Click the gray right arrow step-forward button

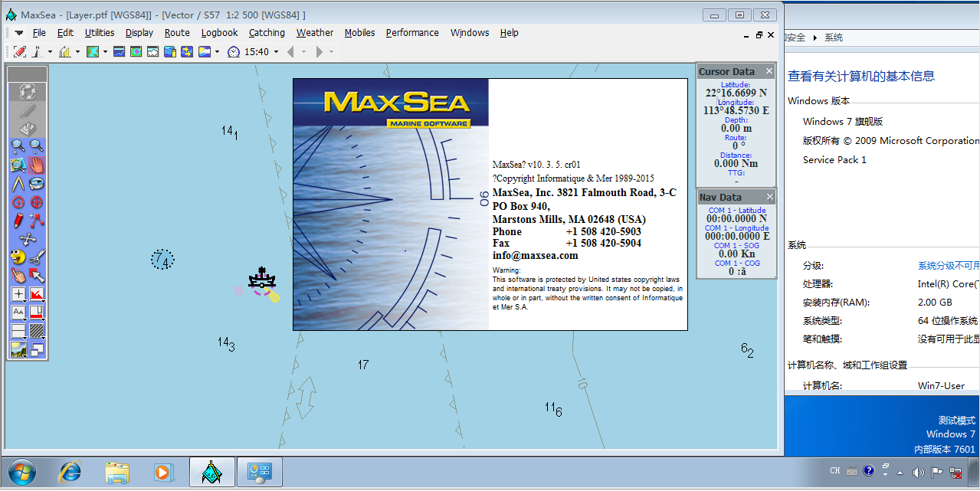click(319, 51)
